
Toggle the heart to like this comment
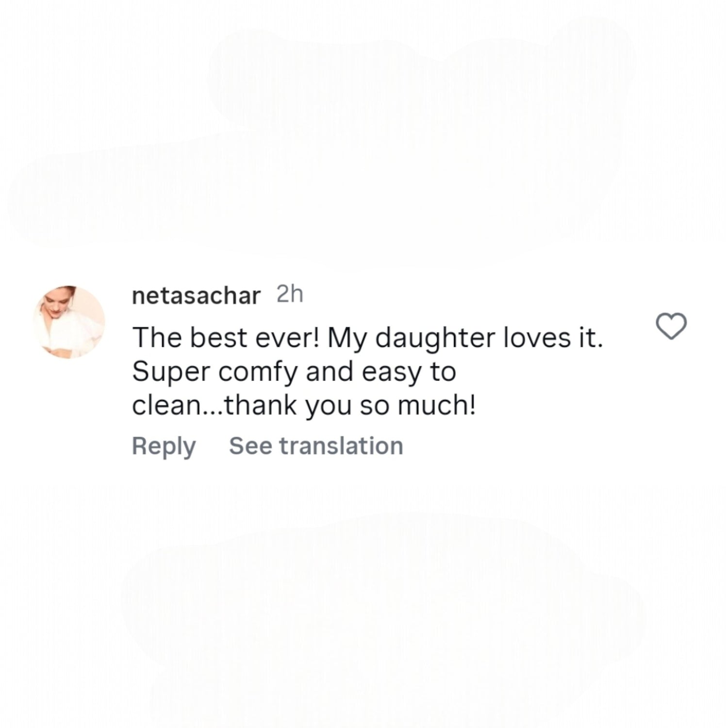[671, 326]
